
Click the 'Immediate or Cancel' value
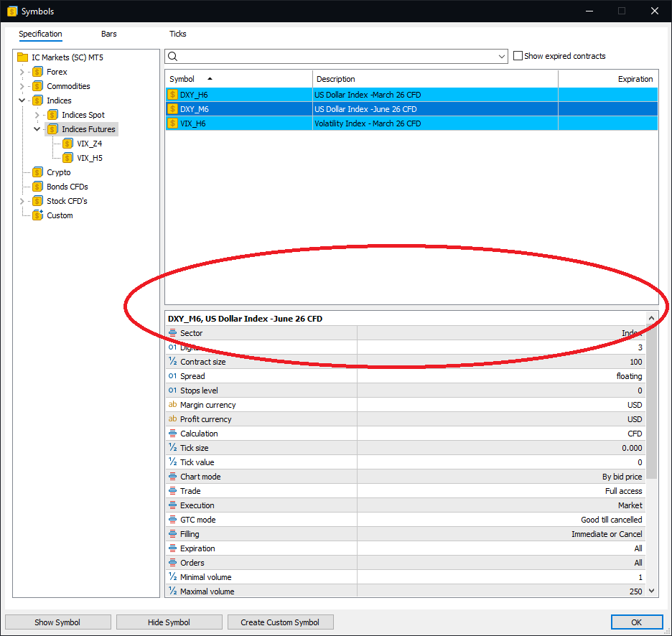607,534
